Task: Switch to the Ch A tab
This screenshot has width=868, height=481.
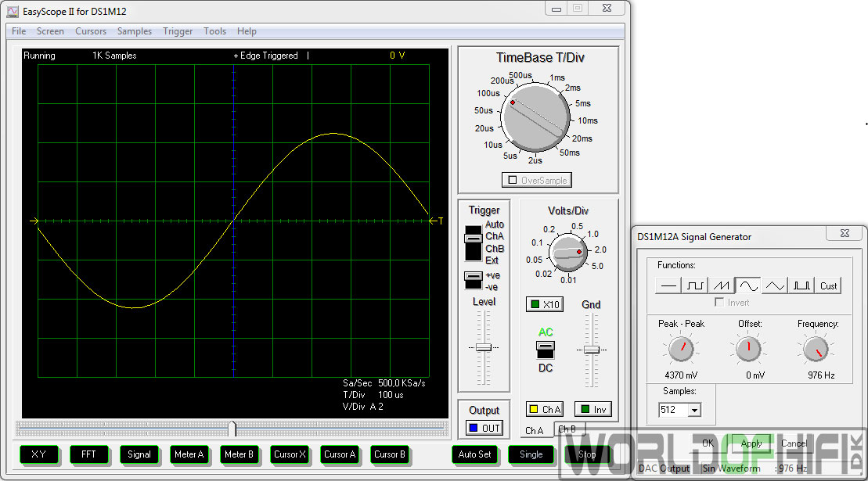Action: tap(535, 430)
